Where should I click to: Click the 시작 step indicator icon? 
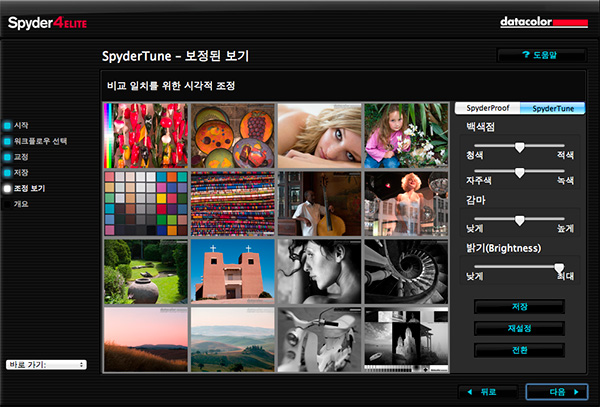7,125
